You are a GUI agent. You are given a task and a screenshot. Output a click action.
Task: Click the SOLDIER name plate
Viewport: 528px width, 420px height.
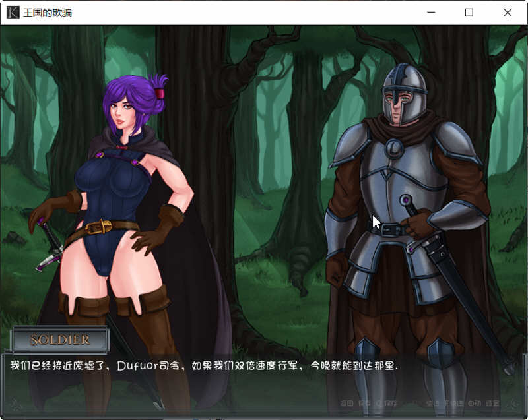click(x=61, y=339)
